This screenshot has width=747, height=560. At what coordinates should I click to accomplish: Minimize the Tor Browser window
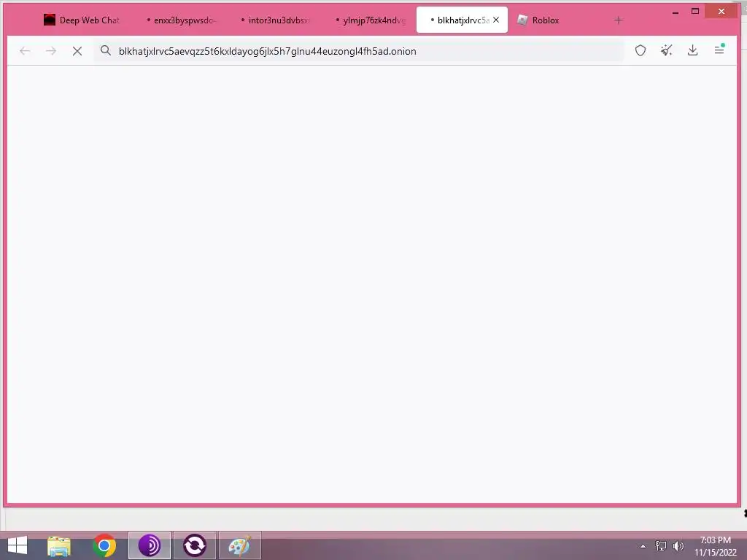[x=675, y=12]
